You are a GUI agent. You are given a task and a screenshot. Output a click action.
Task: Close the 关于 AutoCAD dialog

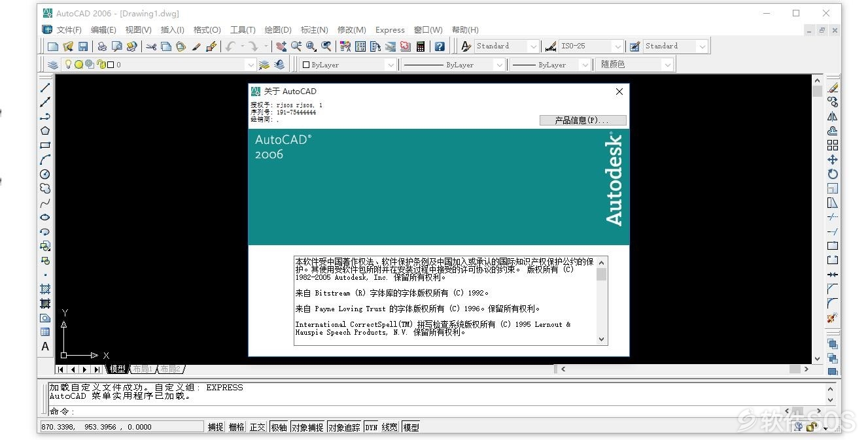pos(619,92)
